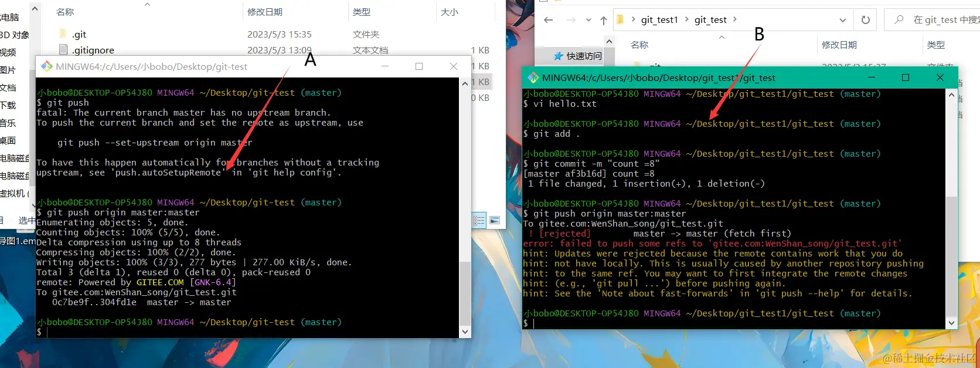Open 视频 in left navigation pane

8,52
